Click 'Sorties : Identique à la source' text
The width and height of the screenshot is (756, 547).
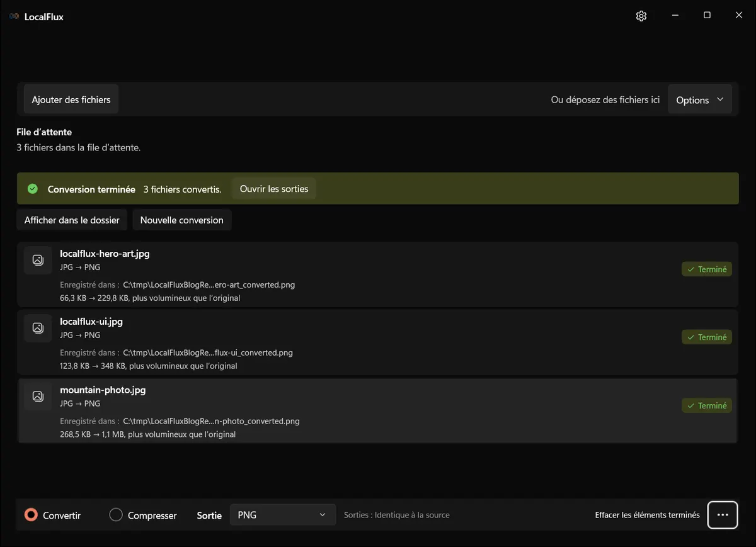397,515
